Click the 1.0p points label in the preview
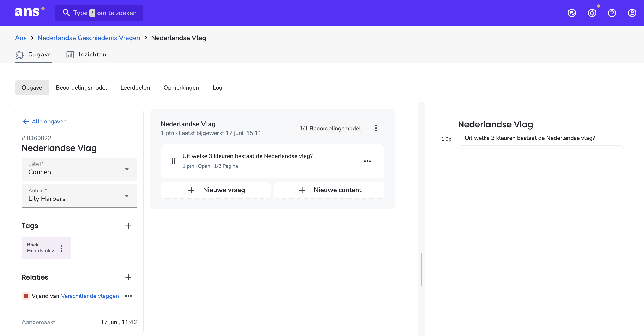The image size is (644, 336). click(x=446, y=139)
